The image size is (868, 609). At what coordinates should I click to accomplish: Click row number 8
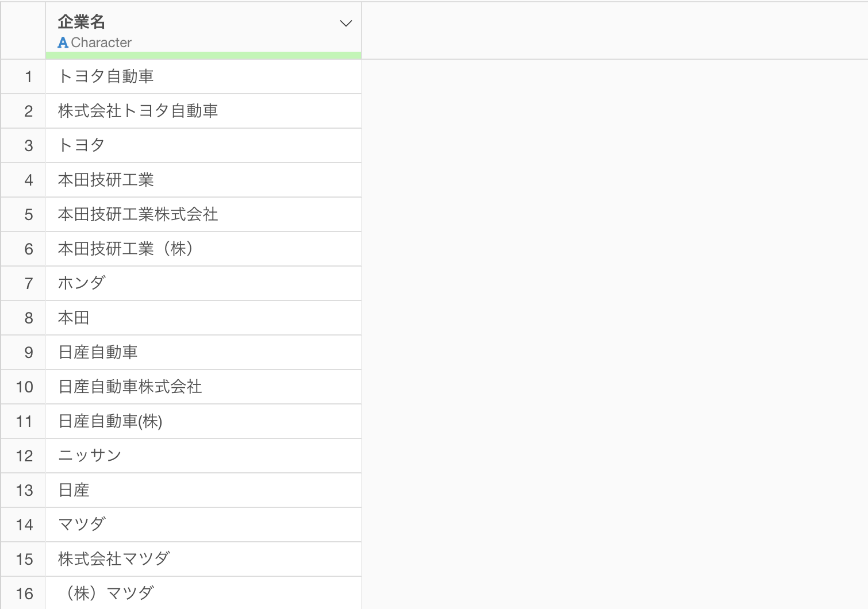28,318
